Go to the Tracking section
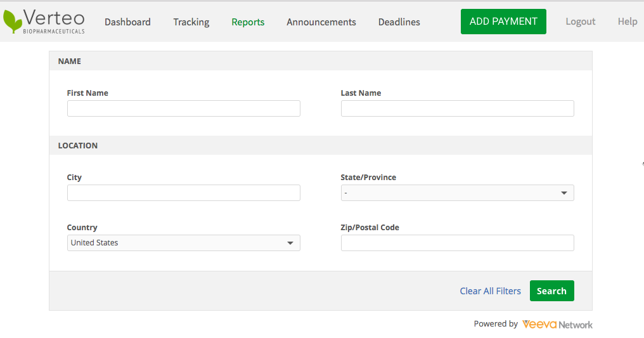The width and height of the screenshot is (644, 338). [x=191, y=22]
